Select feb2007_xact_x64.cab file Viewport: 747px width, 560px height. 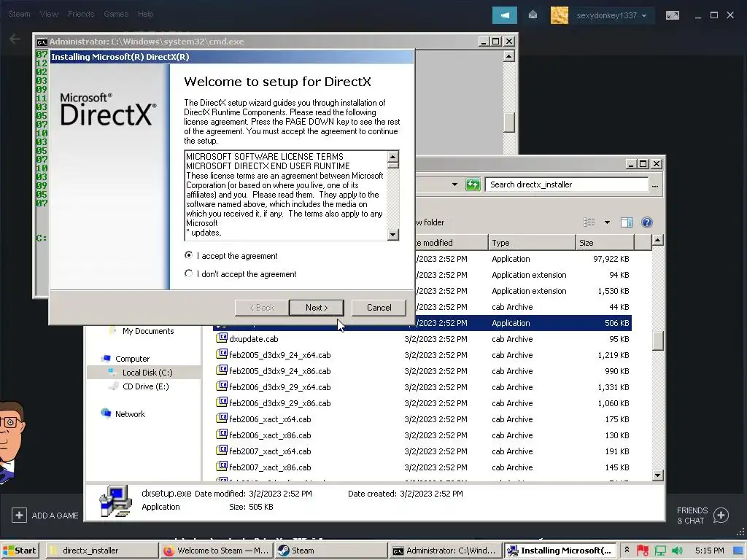[270, 451]
